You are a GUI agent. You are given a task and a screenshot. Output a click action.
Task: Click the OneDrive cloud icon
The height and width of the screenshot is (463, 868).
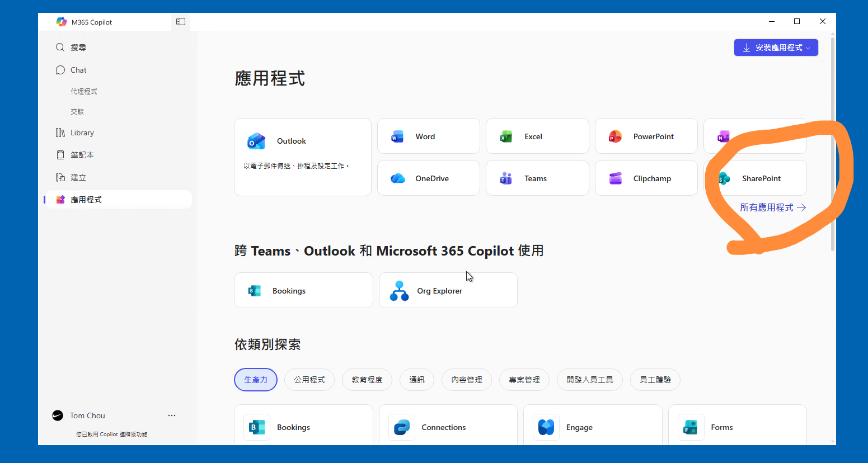coord(397,178)
